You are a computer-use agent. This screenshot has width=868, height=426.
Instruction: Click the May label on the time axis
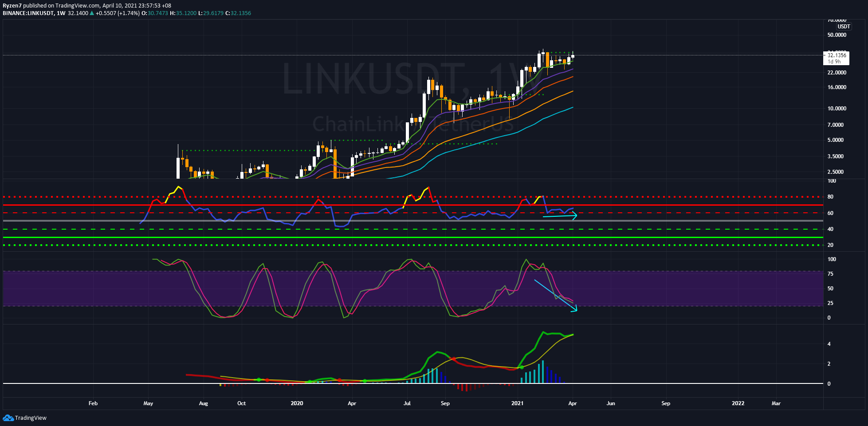pyautogui.click(x=148, y=403)
